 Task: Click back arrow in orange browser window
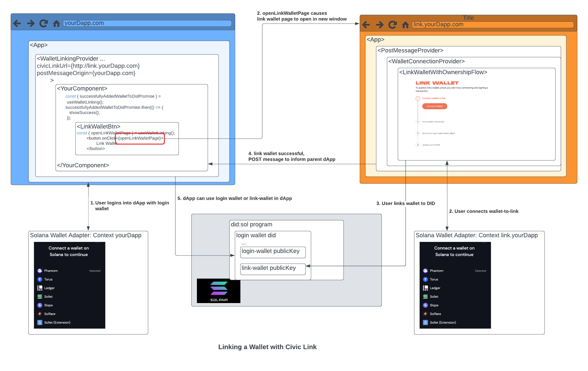tap(366, 25)
